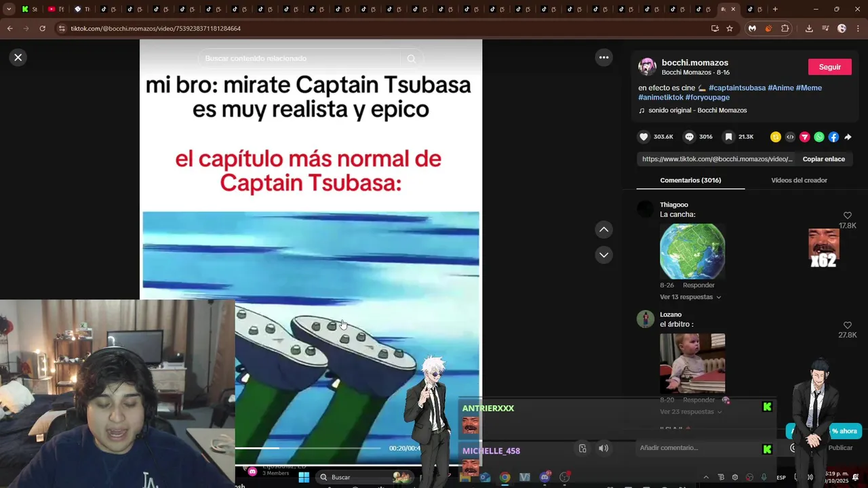Seek the video progress bar
868x488 pixels.
pos(309,448)
